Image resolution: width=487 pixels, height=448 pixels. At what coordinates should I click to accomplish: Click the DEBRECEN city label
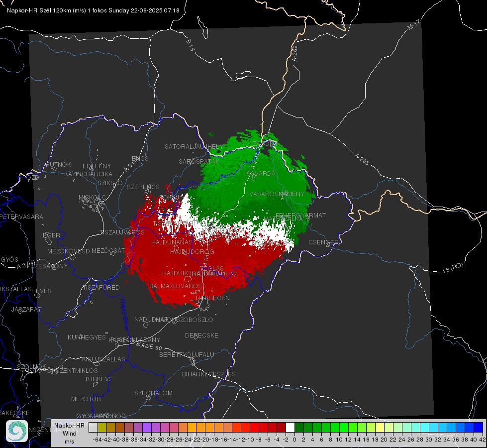213,298
